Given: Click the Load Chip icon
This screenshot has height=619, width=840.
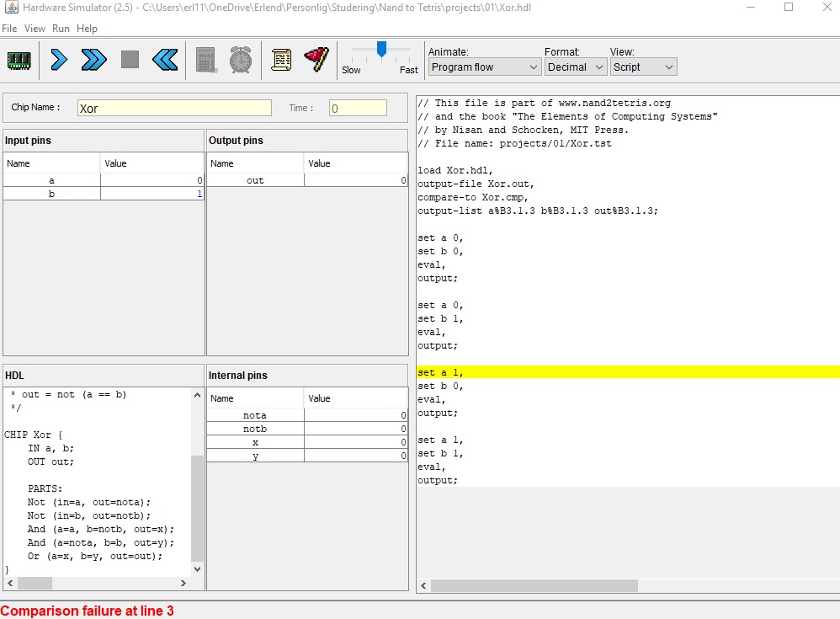Looking at the screenshot, I should pos(19,60).
